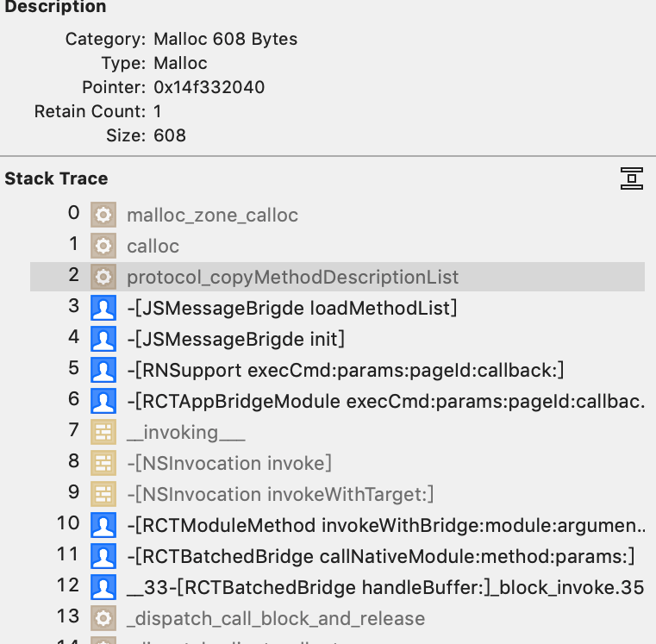Toggle stack trace compression button
The image size is (656, 644).
(631, 178)
